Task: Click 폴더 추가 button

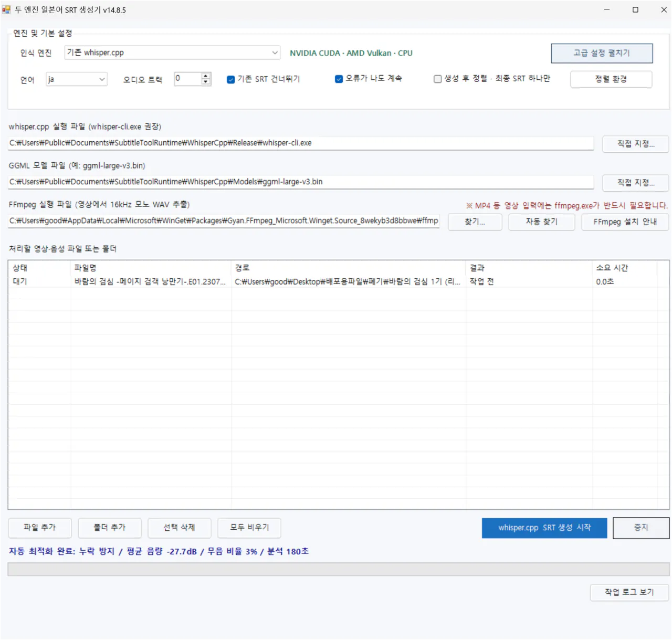Action: coord(110,528)
